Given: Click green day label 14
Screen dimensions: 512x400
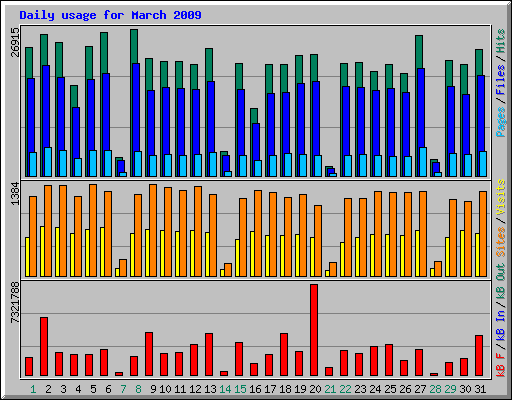Looking at the screenshot, I should tap(225, 389).
